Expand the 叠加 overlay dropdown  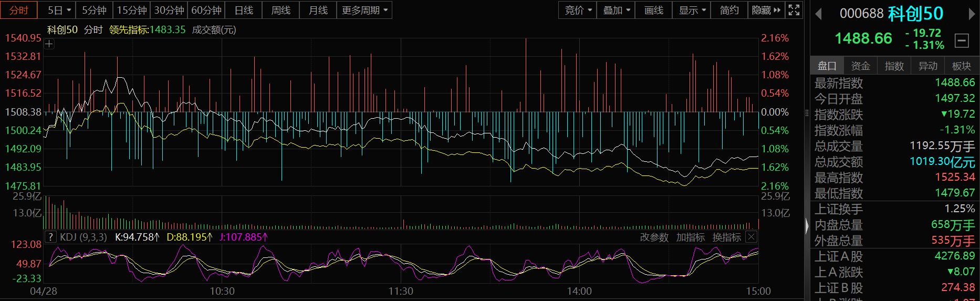click(x=616, y=10)
